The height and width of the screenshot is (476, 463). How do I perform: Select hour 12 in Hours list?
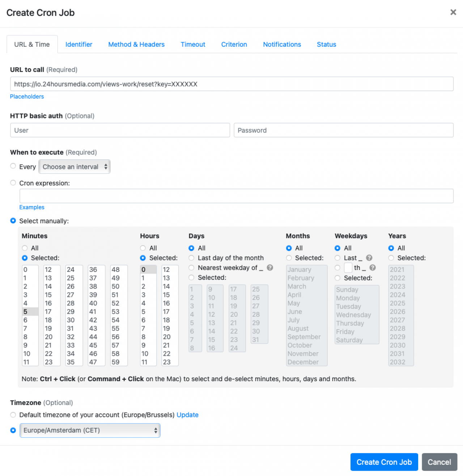[170, 270]
